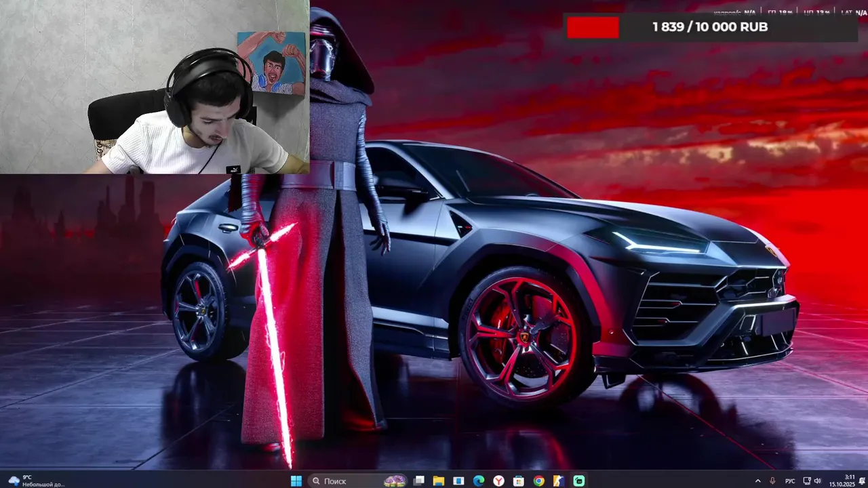Expand the hidden system tray icons
Screen dimensions: 868x488
[758, 481]
